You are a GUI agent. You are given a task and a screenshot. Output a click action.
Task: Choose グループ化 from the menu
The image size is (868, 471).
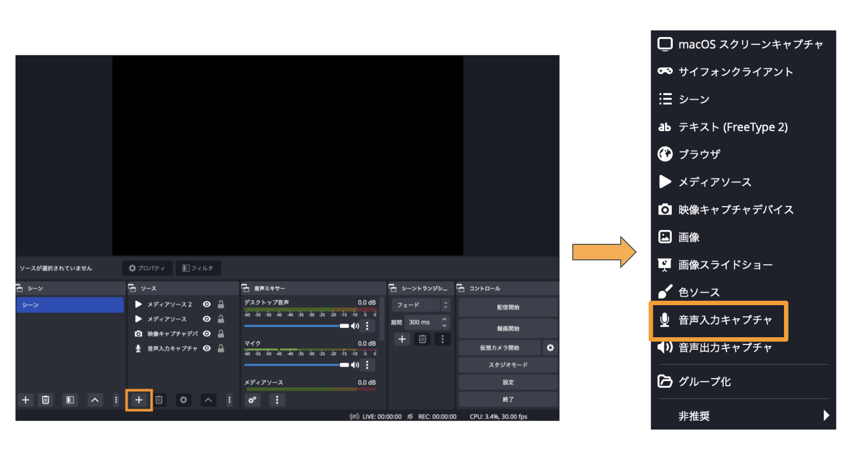742,381
